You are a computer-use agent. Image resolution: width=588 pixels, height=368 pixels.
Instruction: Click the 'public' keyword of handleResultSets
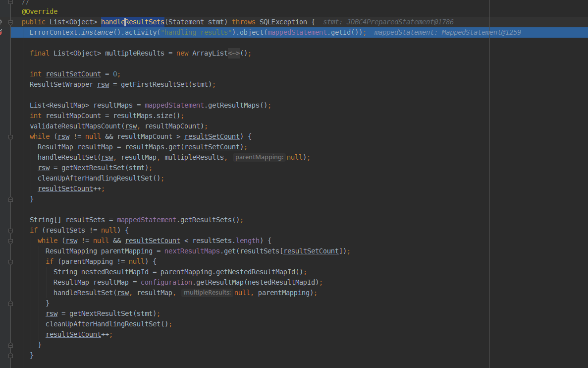pyautogui.click(x=33, y=22)
